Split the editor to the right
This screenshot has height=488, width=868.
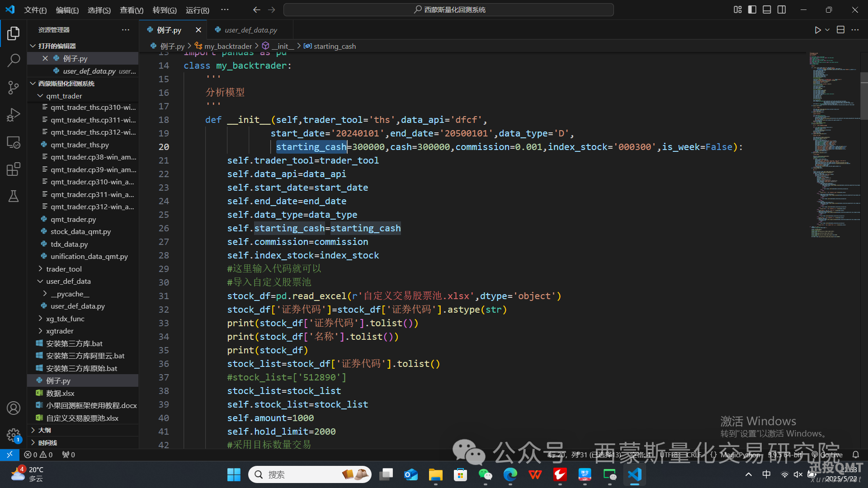tap(840, 30)
